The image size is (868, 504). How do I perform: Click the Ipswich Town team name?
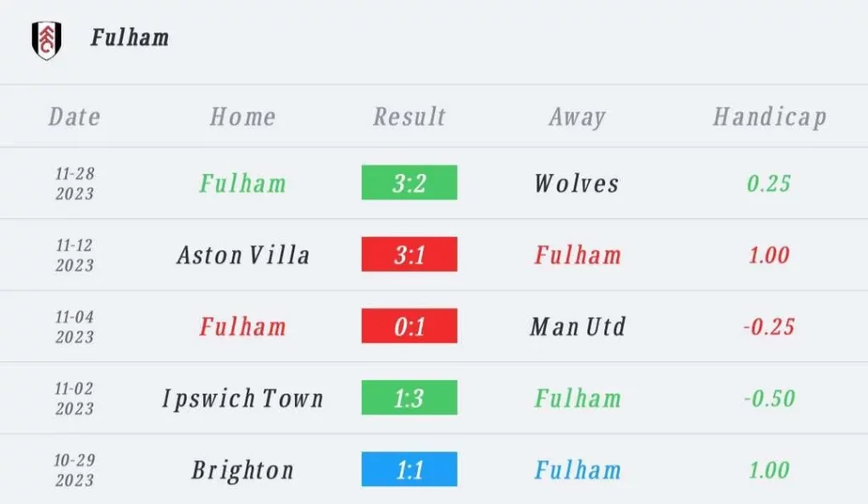[x=243, y=398]
